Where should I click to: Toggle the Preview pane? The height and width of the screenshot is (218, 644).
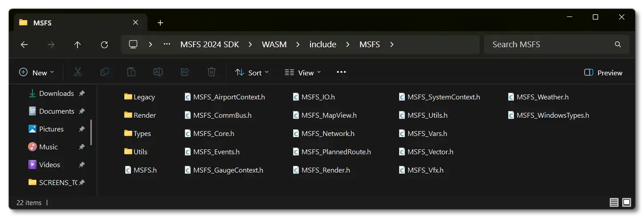point(603,73)
